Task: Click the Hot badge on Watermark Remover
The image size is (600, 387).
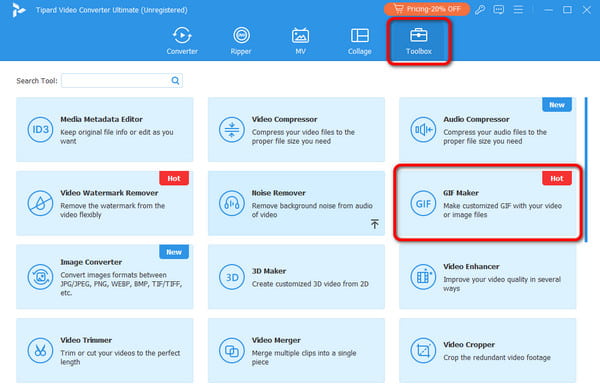Action: coord(174,178)
